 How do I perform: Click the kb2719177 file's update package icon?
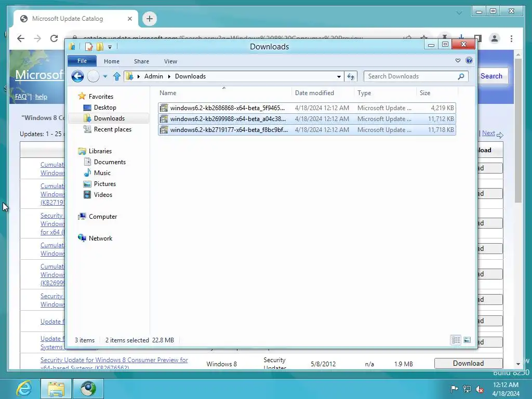164,129
